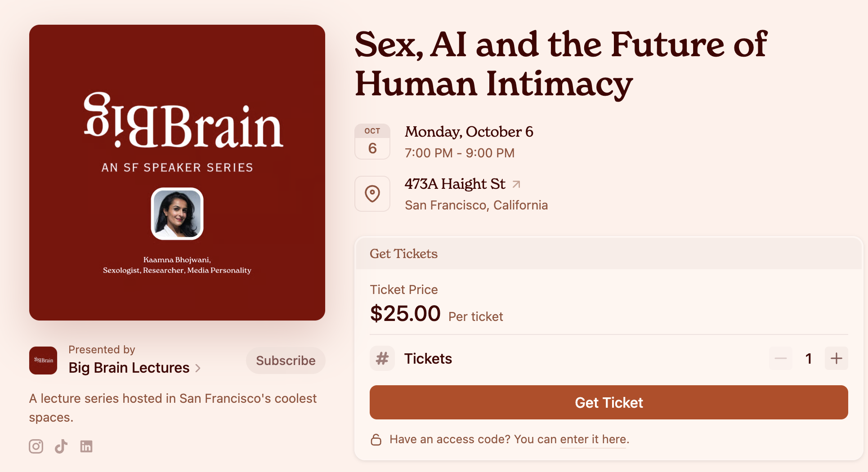Open the 473A Haight St address link
The image size is (868, 472).
455,184
